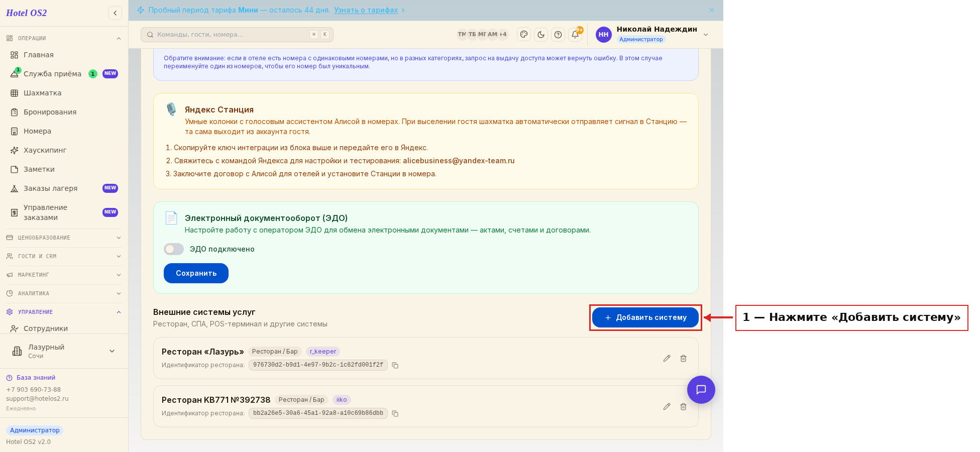Open Управление заказами in sidebar
Screen dimensions: 980x452
pyautogui.click(x=64, y=212)
